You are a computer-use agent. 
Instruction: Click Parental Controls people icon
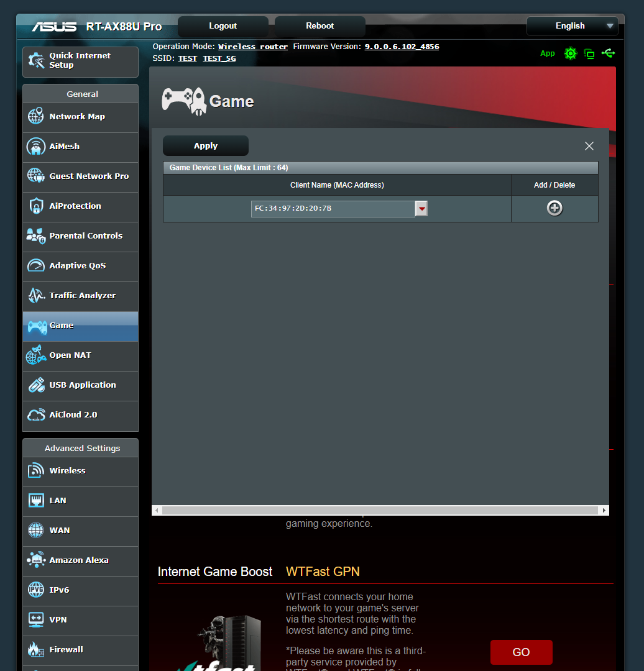(x=36, y=236)
